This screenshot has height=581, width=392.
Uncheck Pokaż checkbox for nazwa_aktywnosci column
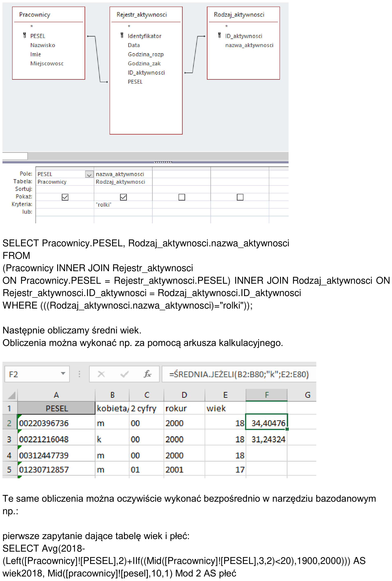123,197
